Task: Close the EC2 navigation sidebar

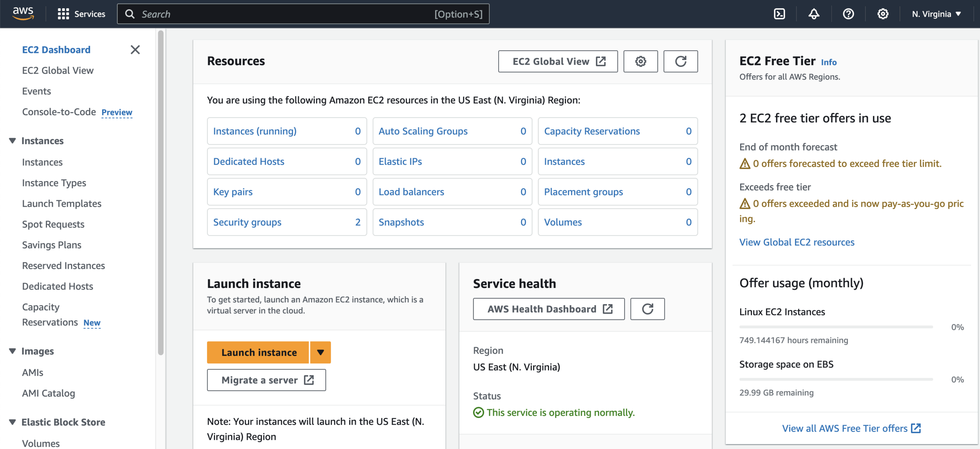Action: click(135, 50)
